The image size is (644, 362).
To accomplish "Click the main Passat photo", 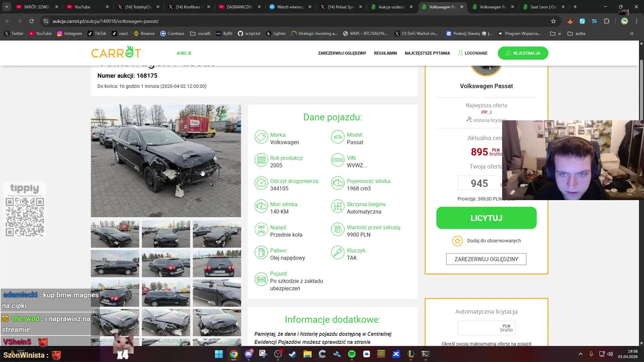I will (166, 161).
